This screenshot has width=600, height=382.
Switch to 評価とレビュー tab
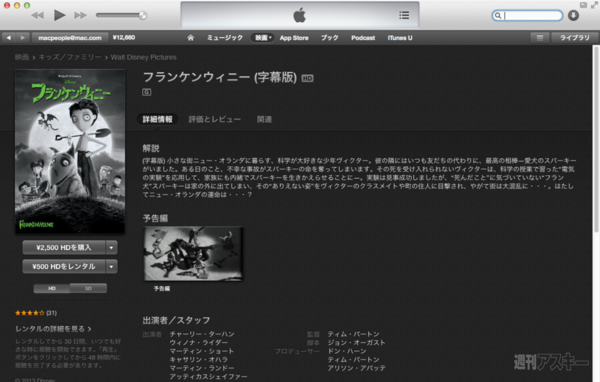tap(215, 119)
